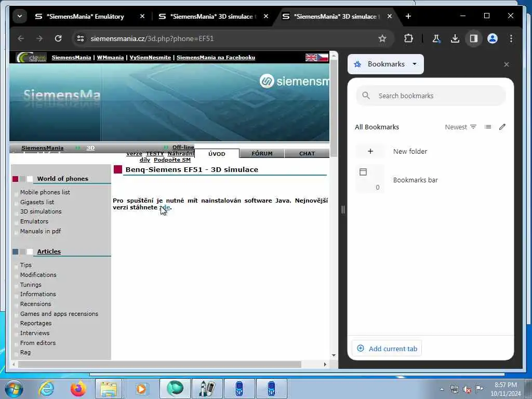Image resolution: width=532 pixels, height=399 pixels.
Task: Open the Downloads icon
Action: coord(455,38)
